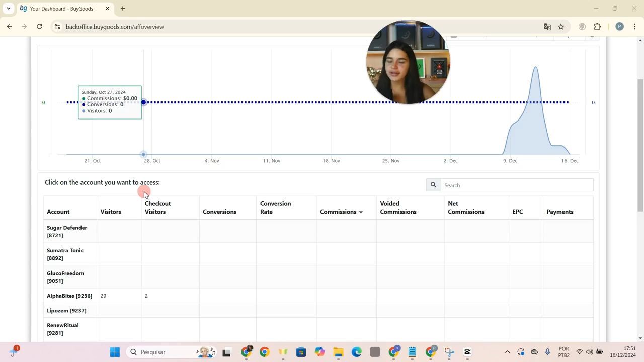The image size is (644, 362).
Task: Sort by the Payments column header
Action: click(559, 212)
